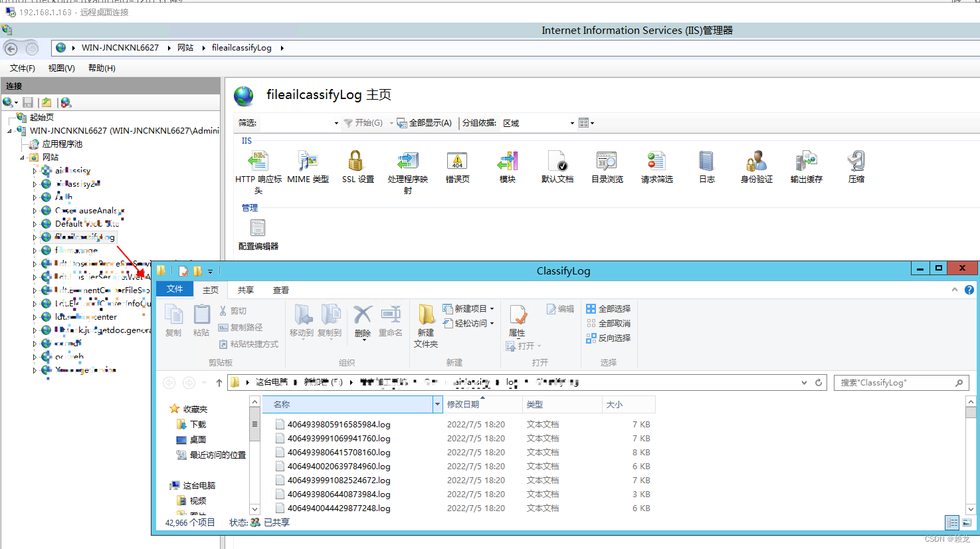Image resolution: width=980 pixels, height=549 pixels.
Task: Open 日志 feature icon
Action: pyautogui.click(x=706, y=161)
